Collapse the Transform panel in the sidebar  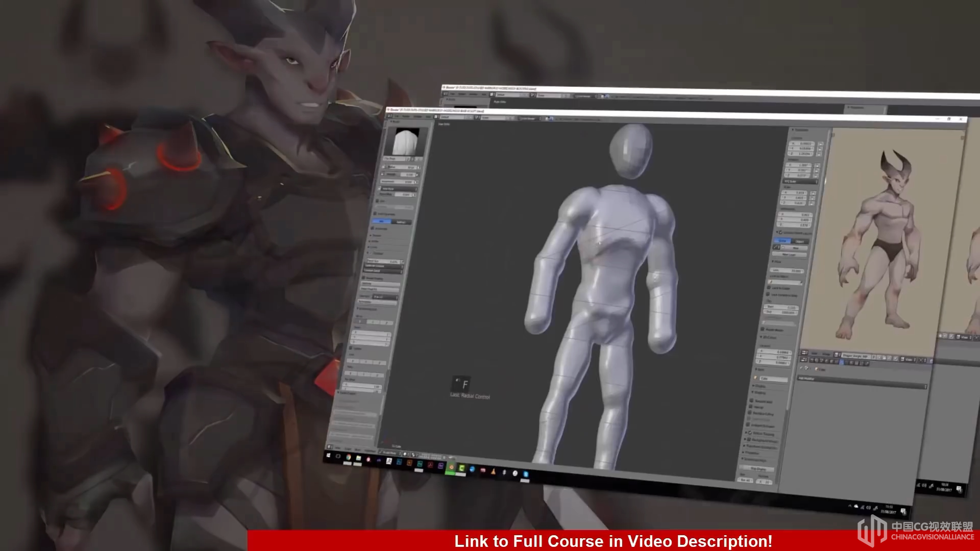[800, 130]
